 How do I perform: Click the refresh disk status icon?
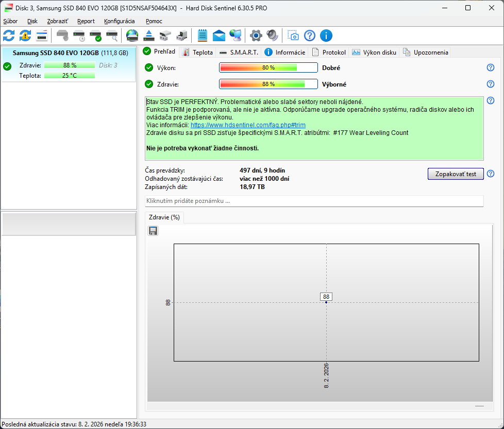tap(9, 36)
